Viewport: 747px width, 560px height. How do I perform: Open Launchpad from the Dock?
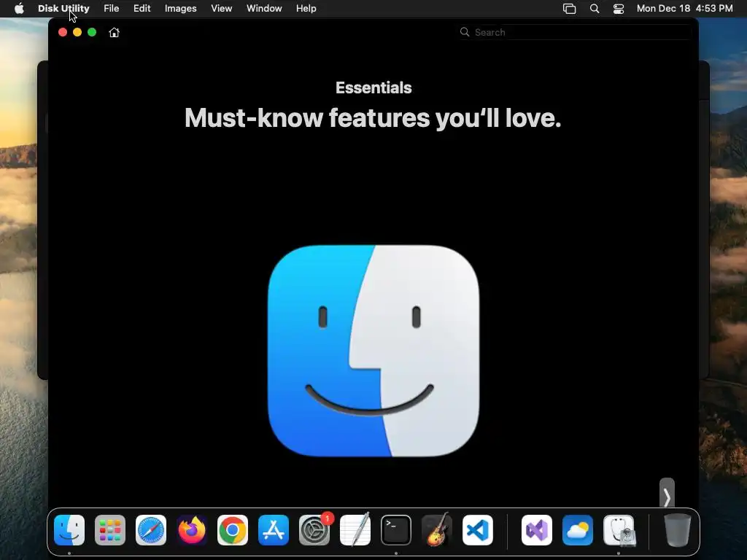coord(110,530)
